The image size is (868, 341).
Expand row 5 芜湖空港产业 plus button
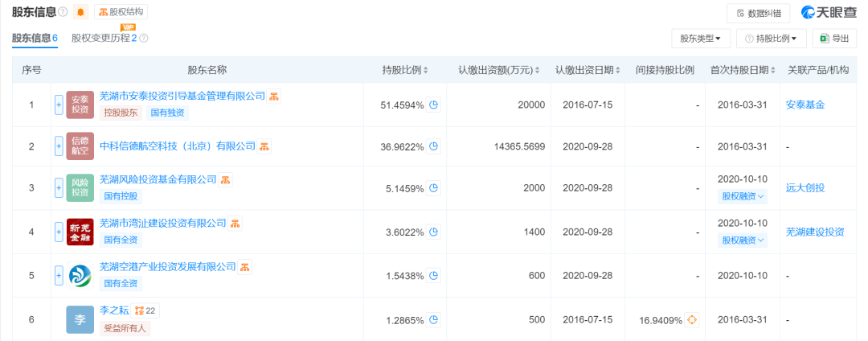59,275
